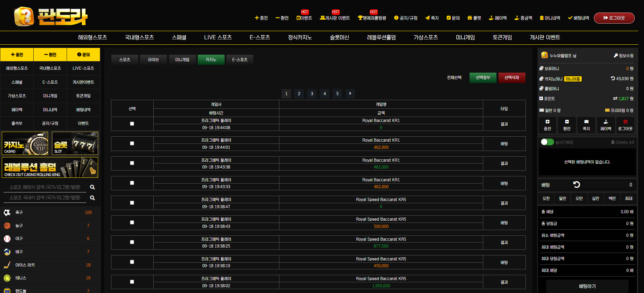Jump to page 3 of the betting list
Screen dimensions: 644x293
coord(312,93)
